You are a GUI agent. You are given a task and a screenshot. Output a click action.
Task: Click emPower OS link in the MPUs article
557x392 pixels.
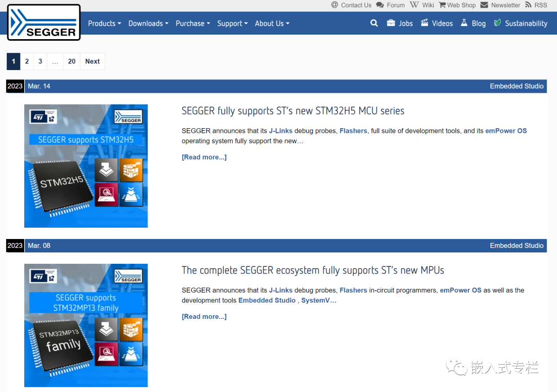click(x=461, y=290)
